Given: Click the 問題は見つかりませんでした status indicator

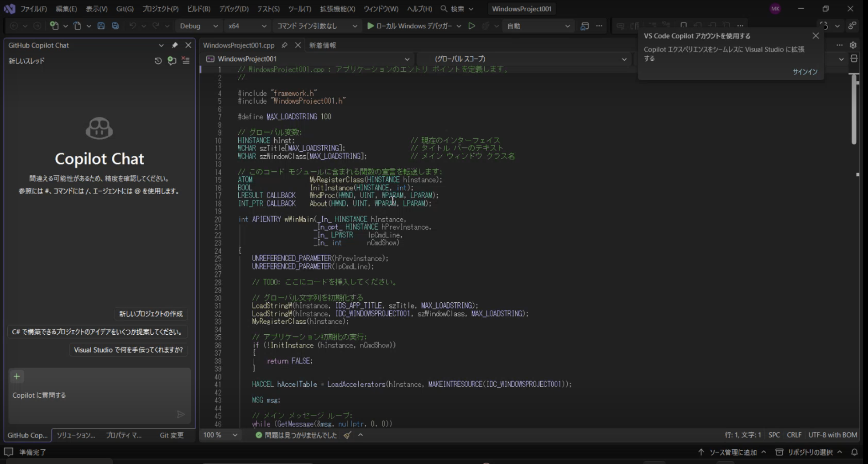Looking at the screenshot, I should click(296, 435).
